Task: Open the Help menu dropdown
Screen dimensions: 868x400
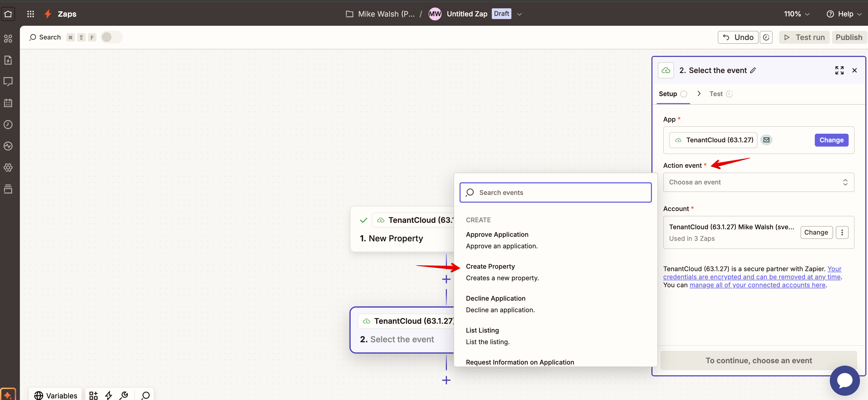Action: point(844,14)
